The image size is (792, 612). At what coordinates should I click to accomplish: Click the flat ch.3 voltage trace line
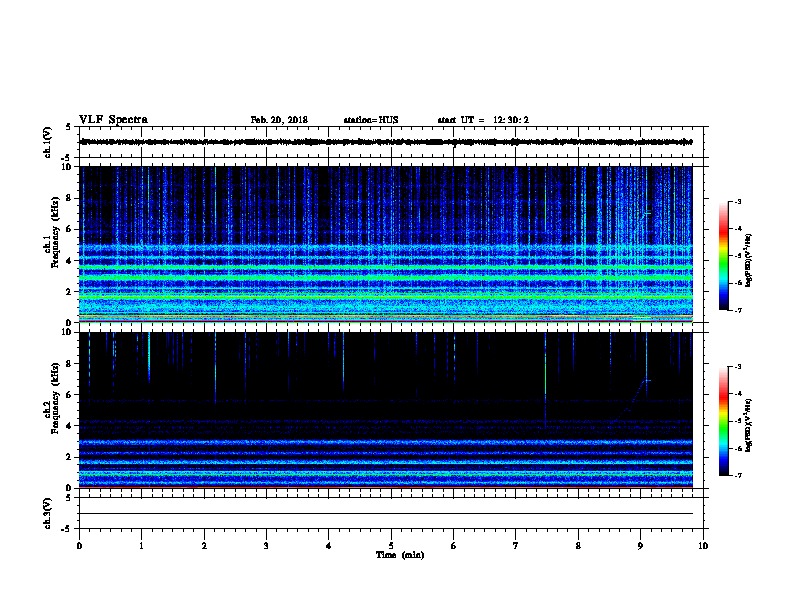pyautogui.click(x=386, y=514)
